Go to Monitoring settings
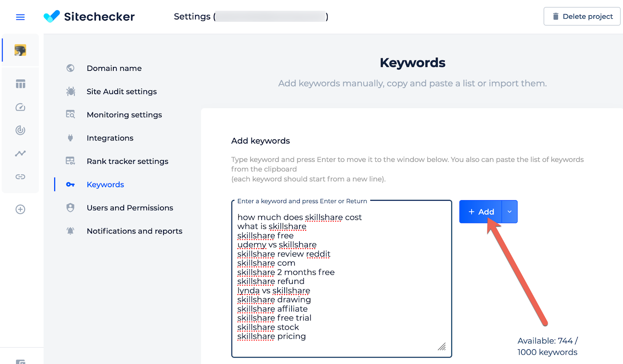This screenshot has height=364, width=623. pos(124,114)
